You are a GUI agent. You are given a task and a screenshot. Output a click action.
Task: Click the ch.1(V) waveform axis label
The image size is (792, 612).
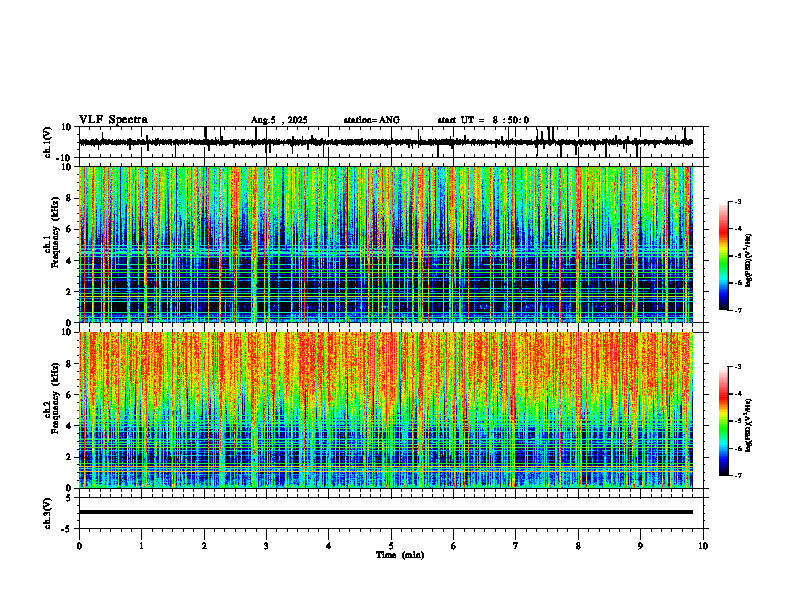[x=48, y=142]
